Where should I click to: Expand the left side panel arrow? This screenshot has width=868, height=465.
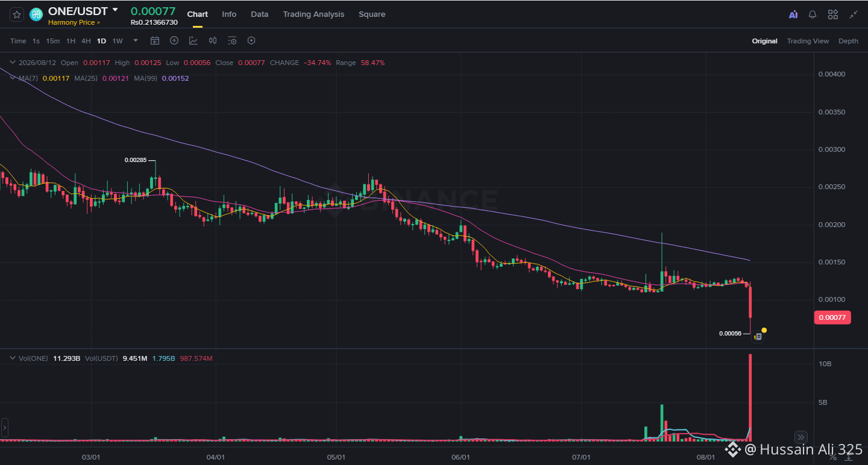tap(4, 428)
